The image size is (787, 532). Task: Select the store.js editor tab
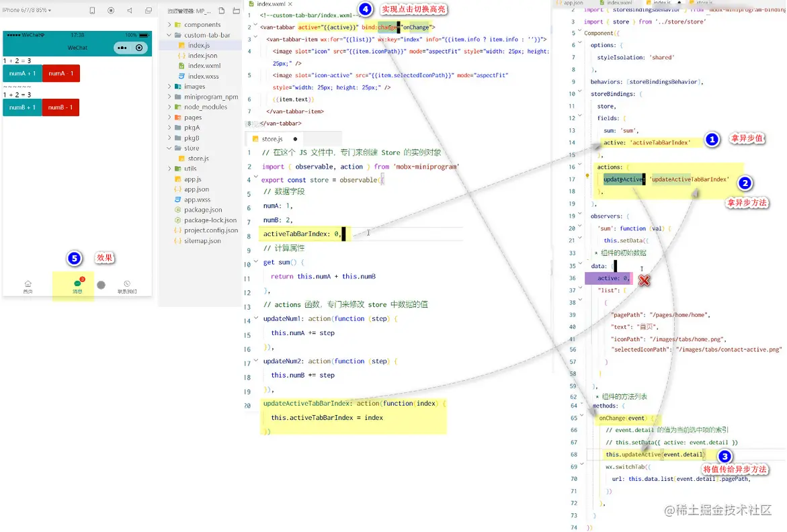click(272, 139)
